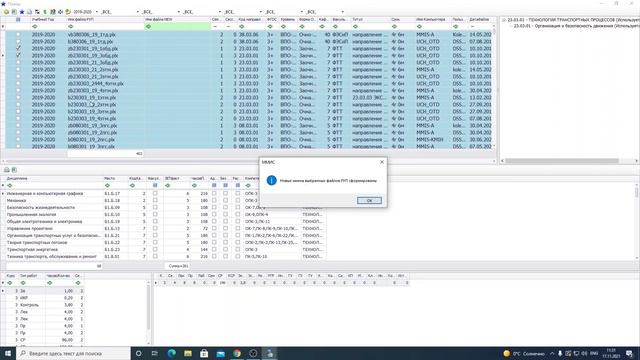Open Microsoft Edge from the taskbar
Viewport: 640px width, 360px height.
tap(171, 353)
